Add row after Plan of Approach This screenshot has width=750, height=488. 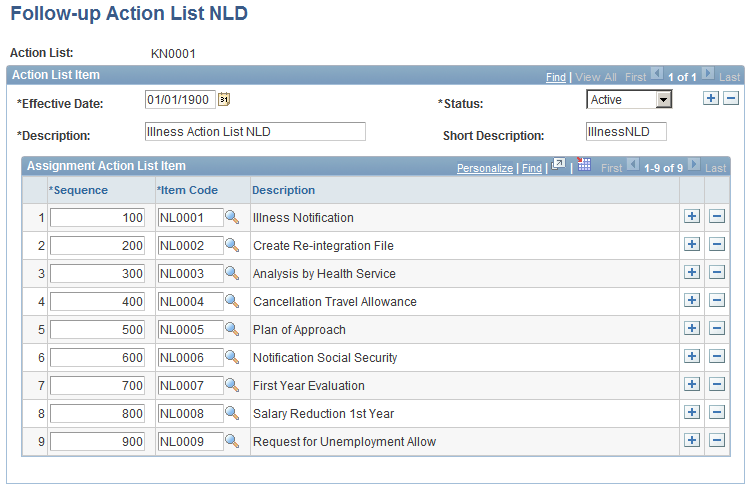pos(692,328)
